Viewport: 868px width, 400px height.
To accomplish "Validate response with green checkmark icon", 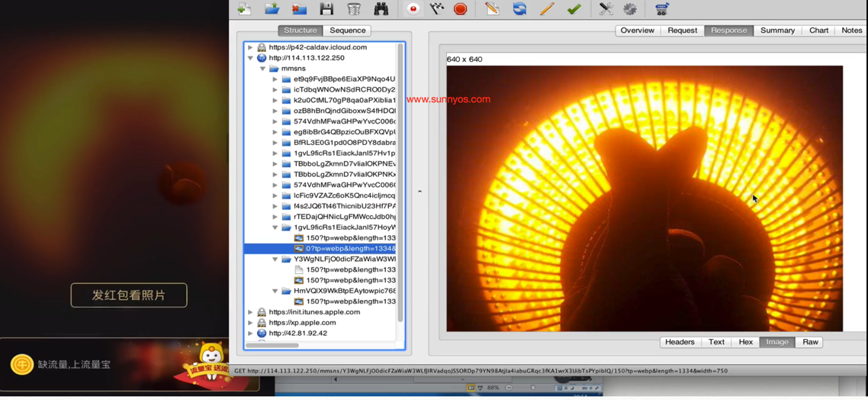I will click(x=574, y=9).
